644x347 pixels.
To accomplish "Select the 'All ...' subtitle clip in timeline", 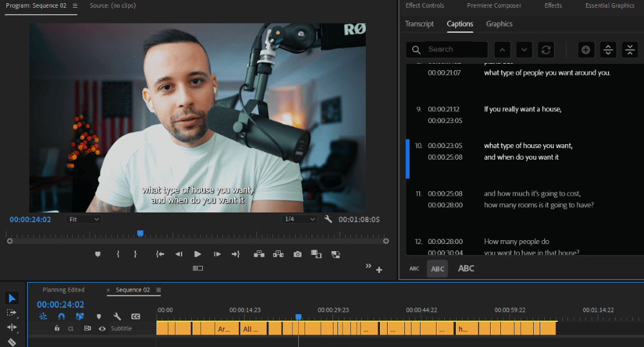I will pyautogui.click(x=253, y=328).
